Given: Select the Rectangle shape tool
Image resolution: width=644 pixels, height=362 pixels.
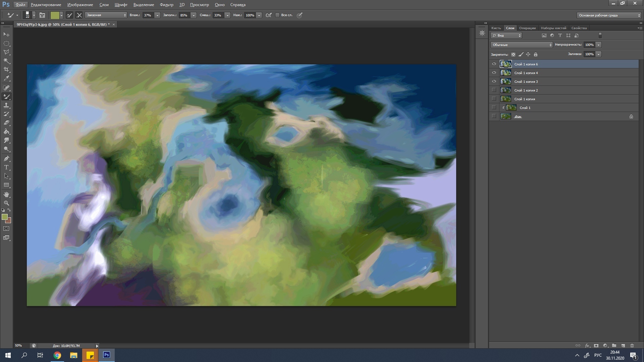Looking at the screenshot, I should (6, 185).
